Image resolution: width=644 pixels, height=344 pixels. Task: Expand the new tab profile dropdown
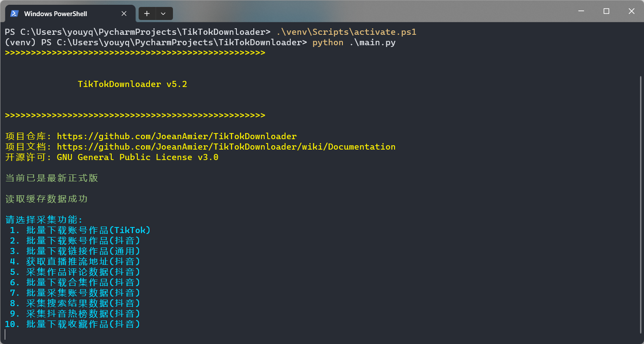[163, 13]
